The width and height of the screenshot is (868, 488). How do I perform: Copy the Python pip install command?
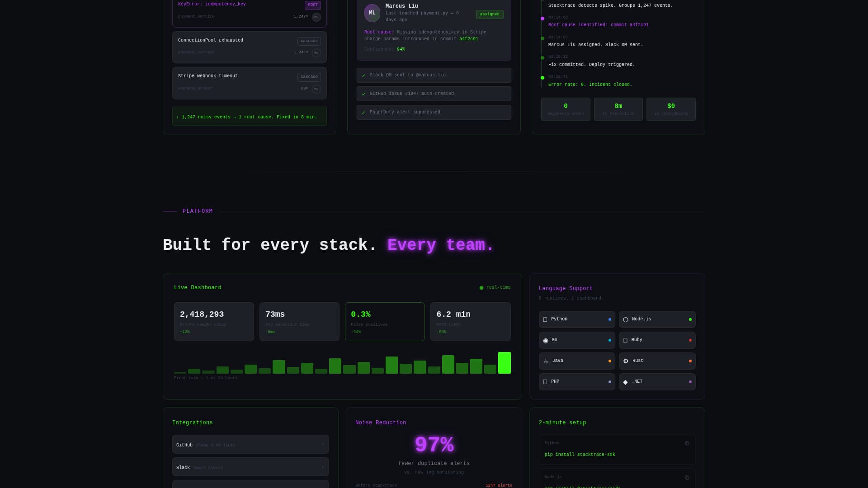[x=687, y=443]
